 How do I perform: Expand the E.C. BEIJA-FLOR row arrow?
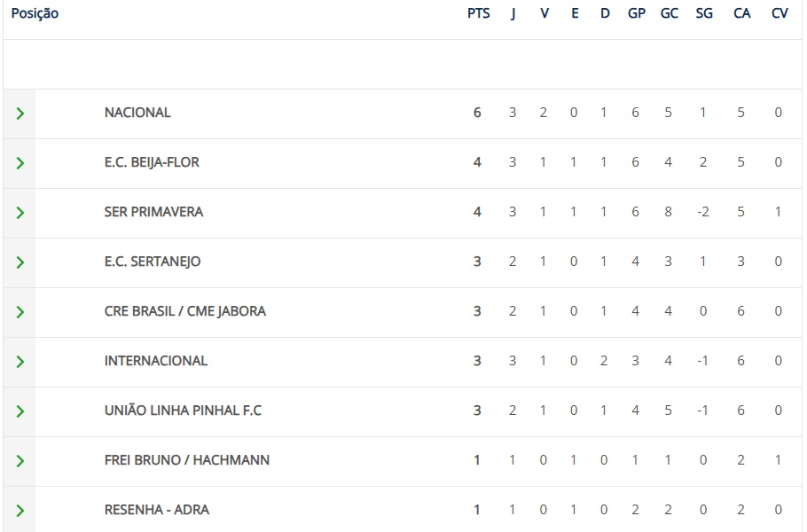[20, 163]
